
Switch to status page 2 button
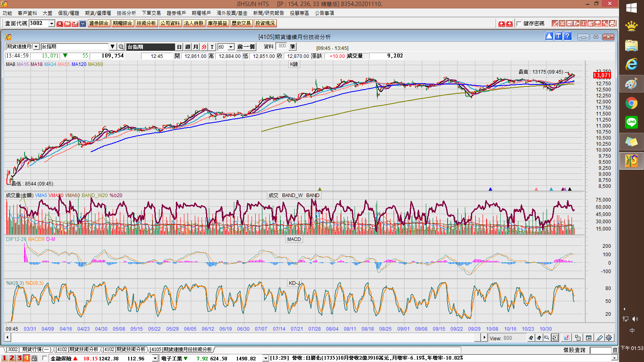tap(12, 358)
